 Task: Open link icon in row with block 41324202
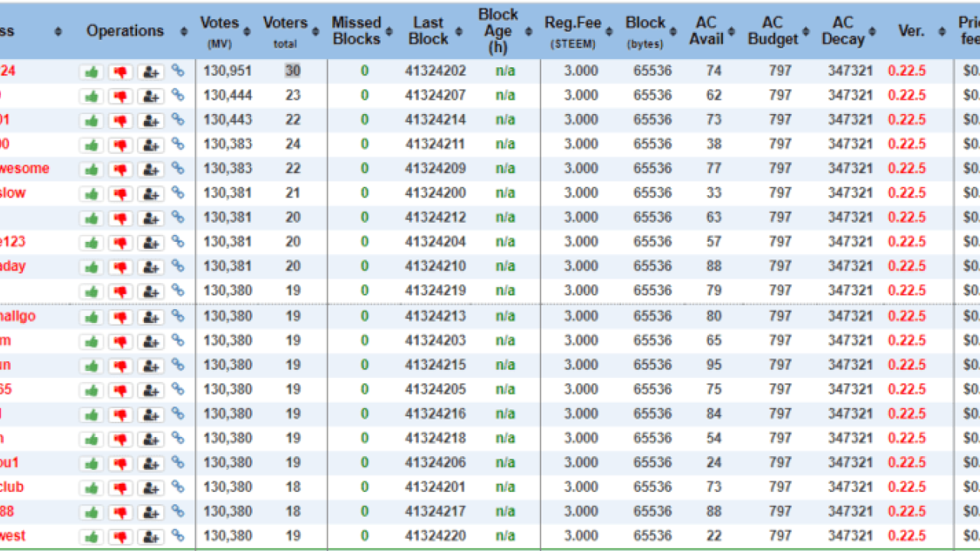coord(178,70)
